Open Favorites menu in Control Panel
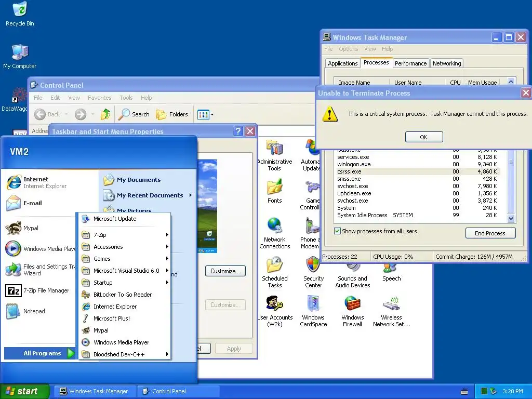Viewport: 532px width, 399px height. [99, 98]
